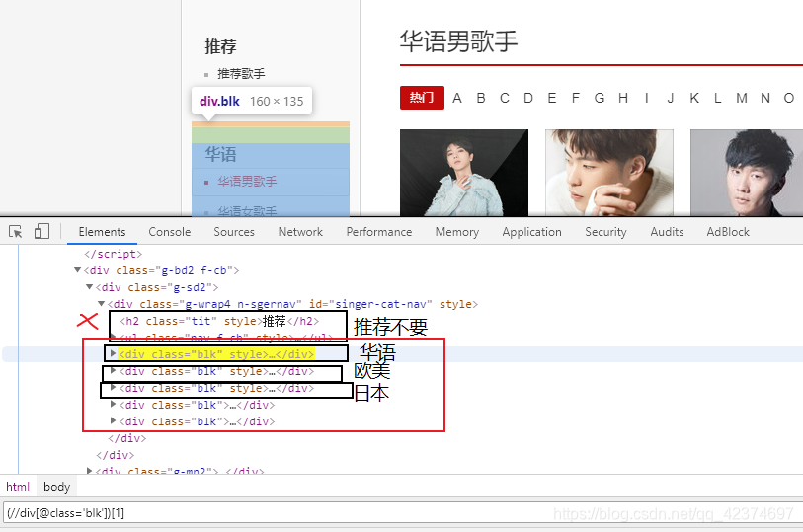This screenshot has height=532, width=803.
Task: Open second singer photo with hand on chin
Action: click(x=609, y=173)
